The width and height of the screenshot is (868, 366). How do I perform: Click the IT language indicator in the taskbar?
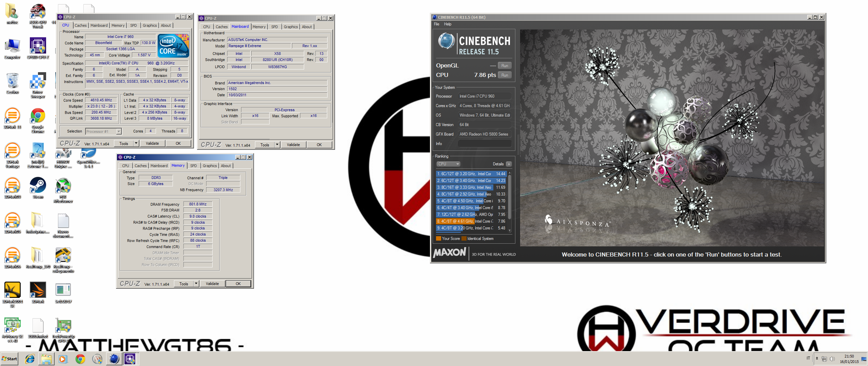[808, 358]
